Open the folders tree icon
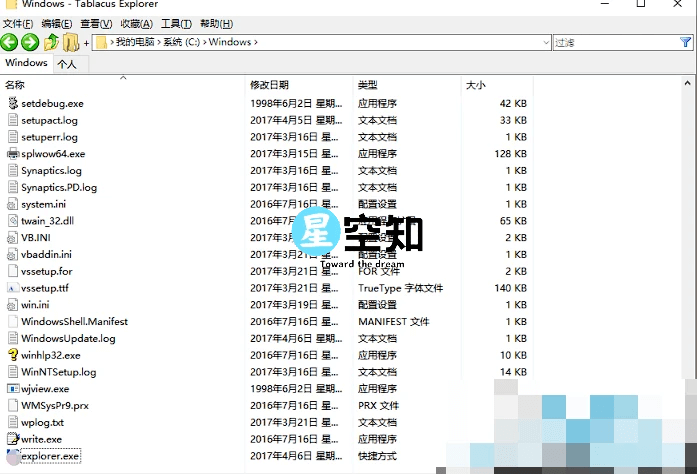 pyautogui.click(x=70, y=42)
